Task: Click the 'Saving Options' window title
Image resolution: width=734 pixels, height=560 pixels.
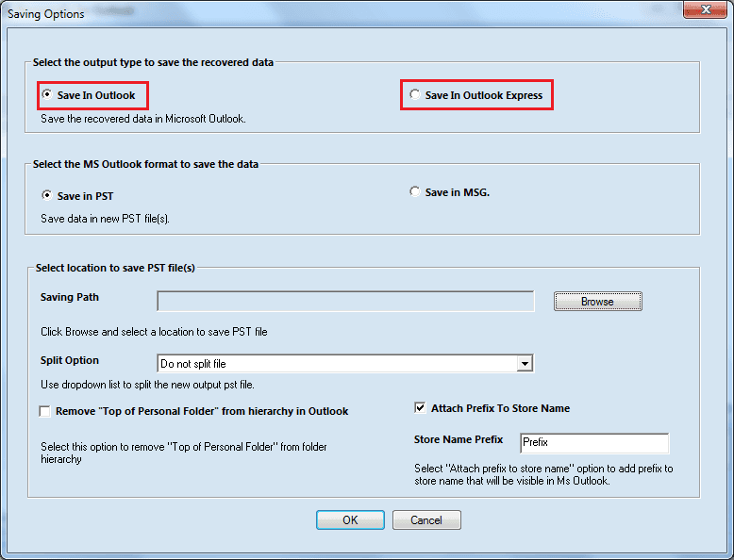Action: tap(46, 14)
